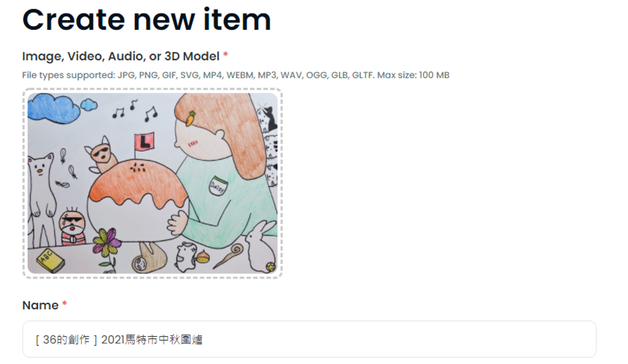The width and height of the screenshot is (628, 364).
Task: Click the purple flower in the drawing
Action: pos(106,242)
